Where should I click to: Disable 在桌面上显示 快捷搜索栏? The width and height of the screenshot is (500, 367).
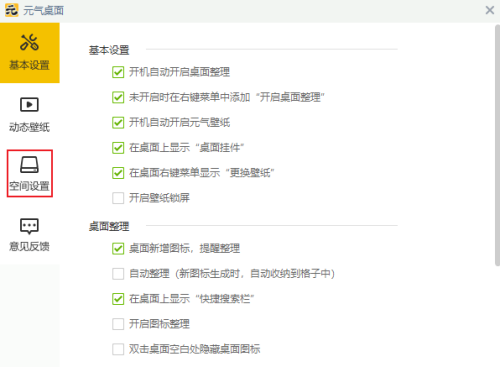[x=118, y=299]
